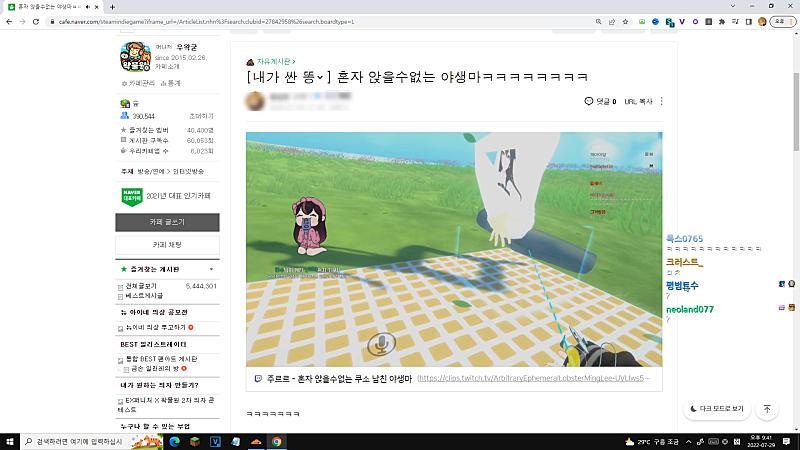Open 베스트게시글 board
Viewport: 800px width, 450px height.
click(x=144, y=296)
